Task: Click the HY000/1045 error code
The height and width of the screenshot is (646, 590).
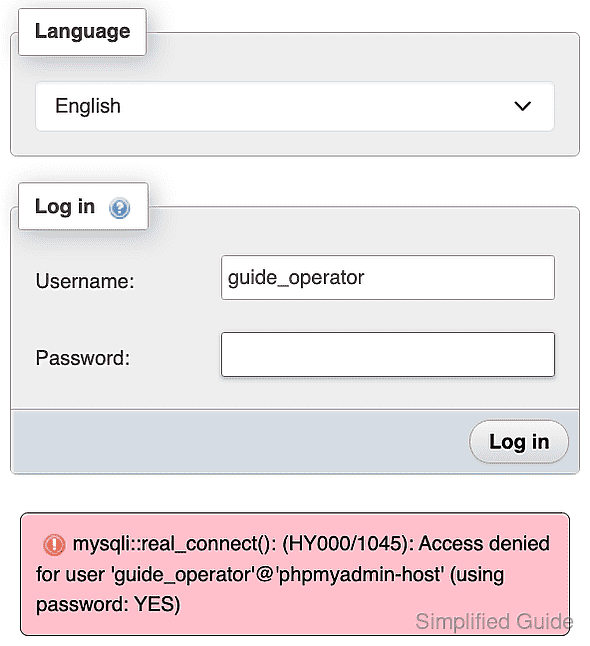Action: 342,543
